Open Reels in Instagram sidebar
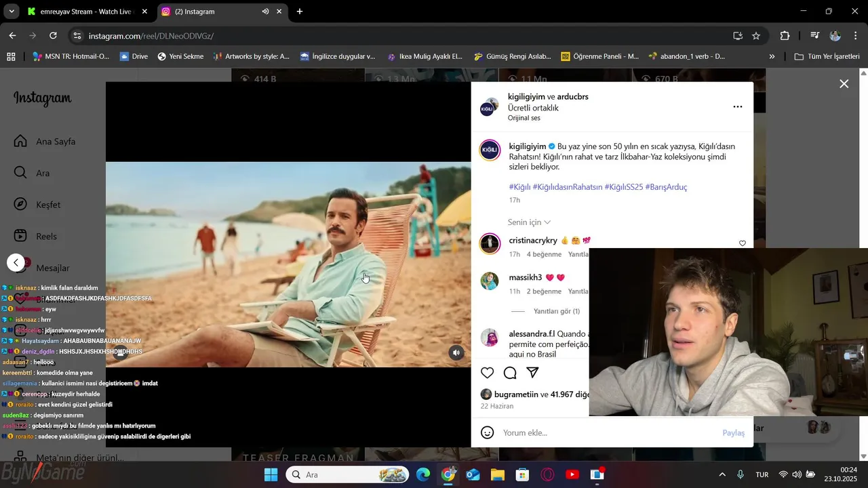 click(x=37, y=236)
